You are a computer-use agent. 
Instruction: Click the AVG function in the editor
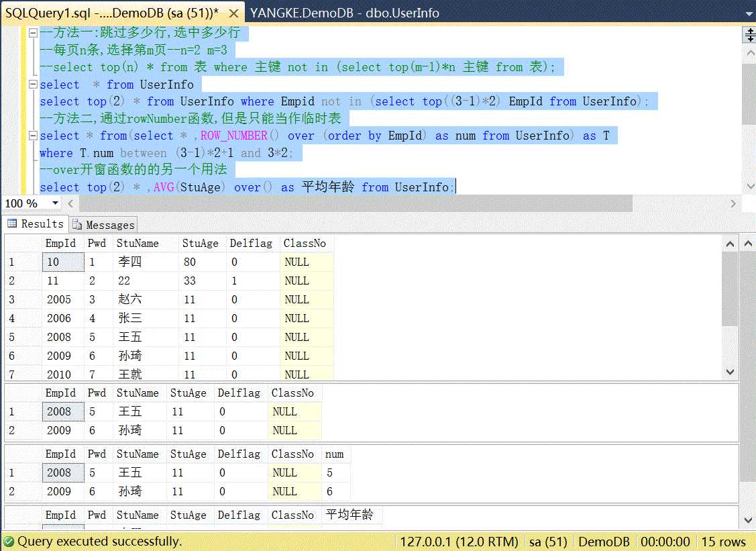coord(164,187)
